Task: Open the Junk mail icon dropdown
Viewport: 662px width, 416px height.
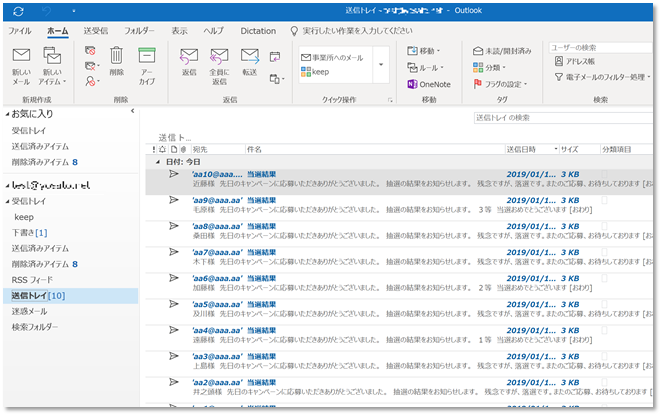Action: tap(92, 81)
